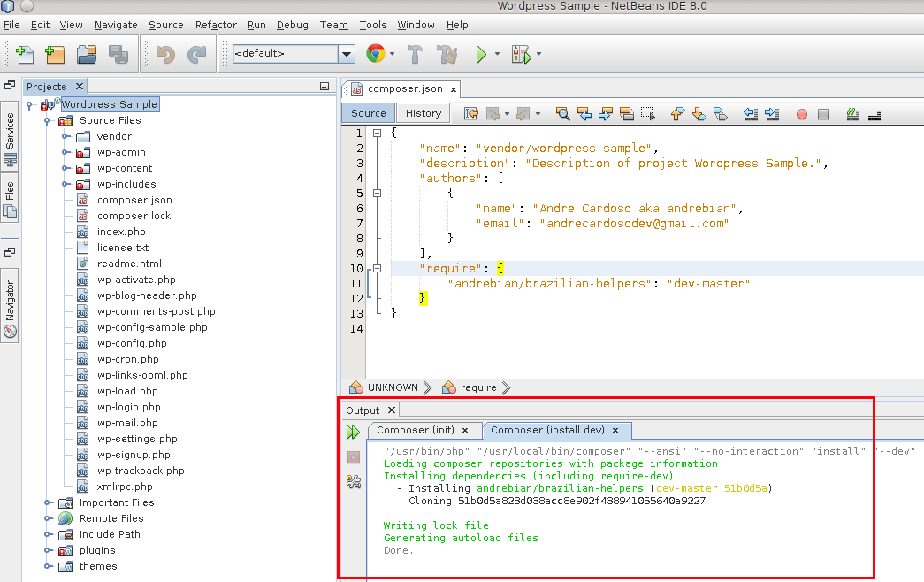Open the Files side panel tab
924x582 pixels.
[10, 197]
